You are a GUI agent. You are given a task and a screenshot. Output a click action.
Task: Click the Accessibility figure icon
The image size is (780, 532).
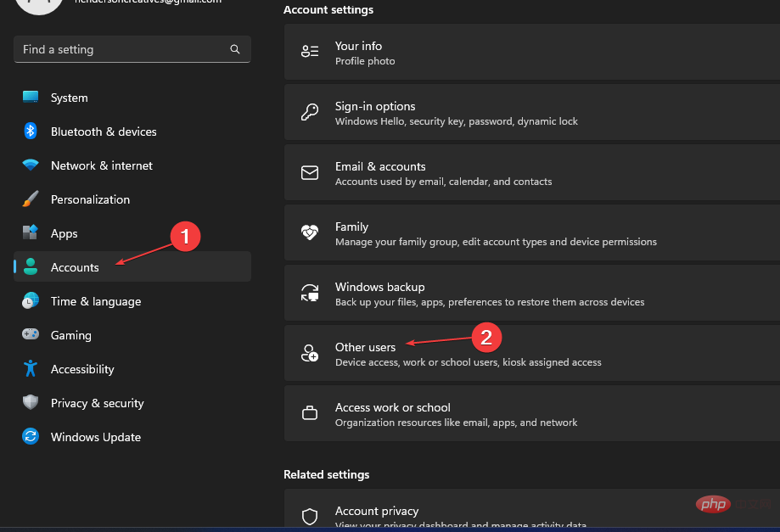coord(31,368)
